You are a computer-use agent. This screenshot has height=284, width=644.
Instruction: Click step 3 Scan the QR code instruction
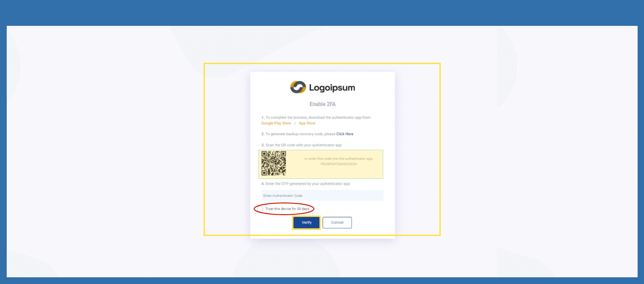click(301, 145)
